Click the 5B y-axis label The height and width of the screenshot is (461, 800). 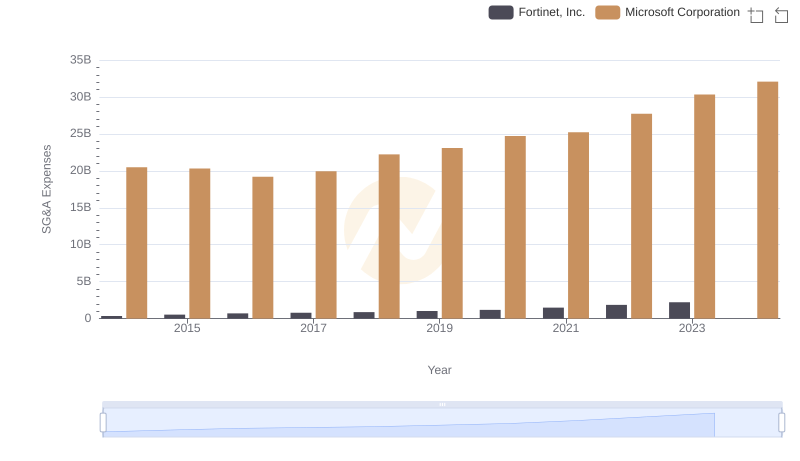tap(84, 281)
